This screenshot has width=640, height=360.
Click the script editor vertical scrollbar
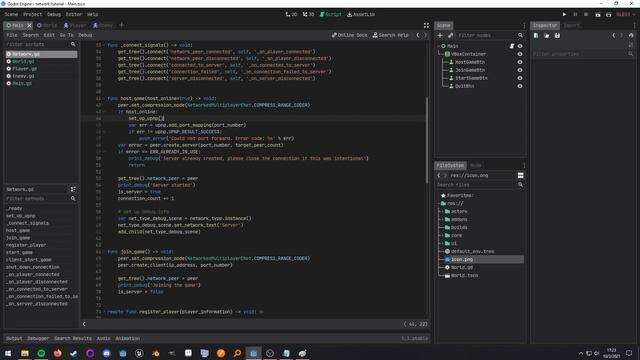click(x=427, y=140)
